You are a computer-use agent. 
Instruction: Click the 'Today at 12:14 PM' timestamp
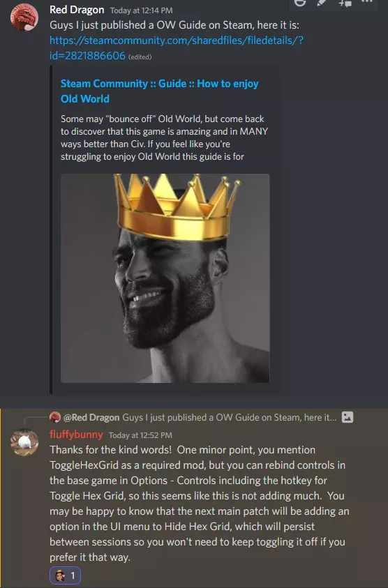[141, 10]
